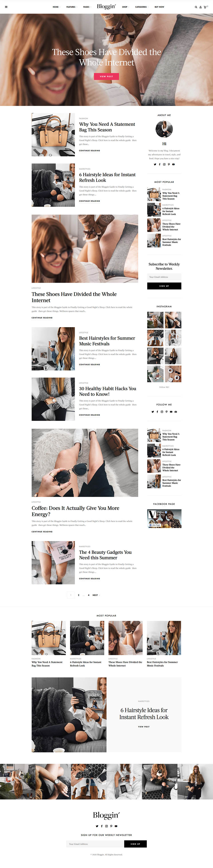Click the YouTube icon in the footer
This screenshot has width=213, height=868.
pos(116,826)
